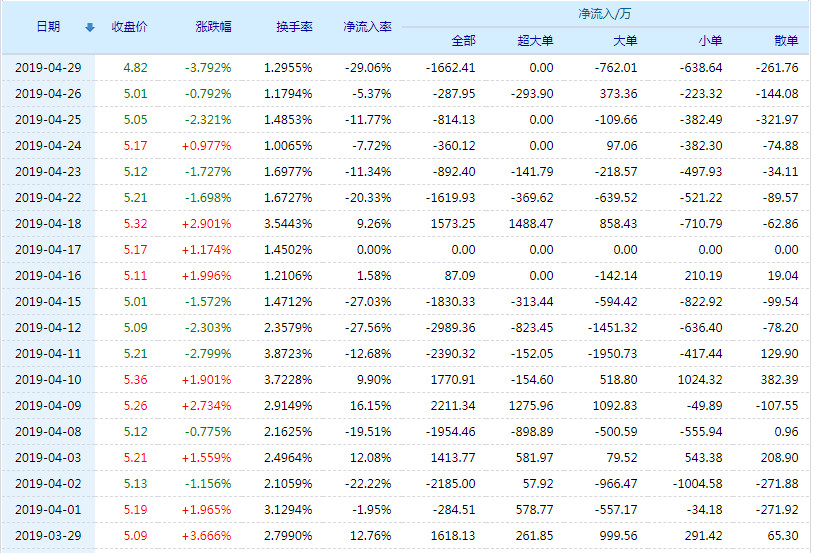Screen dimensions: 814x553
Task: Click the 净流入/万 group header
Action: click(604, 15)
